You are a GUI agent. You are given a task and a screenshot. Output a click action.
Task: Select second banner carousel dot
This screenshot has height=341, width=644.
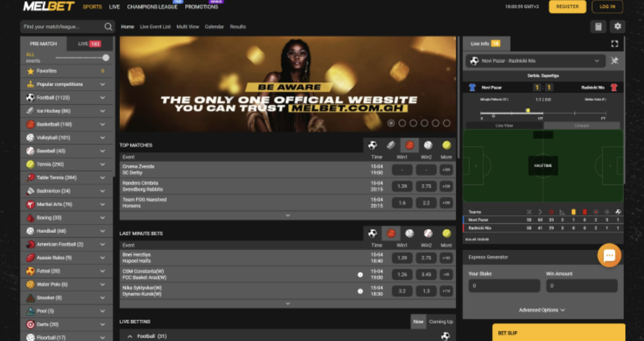(x=402, y=123)
